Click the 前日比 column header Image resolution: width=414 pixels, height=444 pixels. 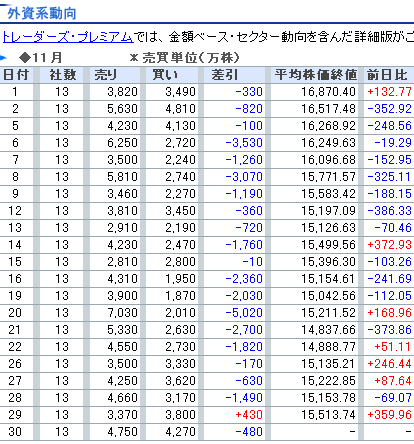(x=387, y=75)
